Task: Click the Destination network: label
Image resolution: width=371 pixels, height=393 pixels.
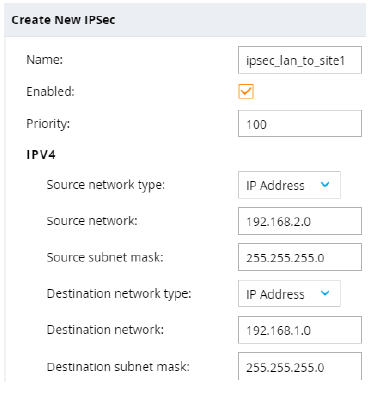Action: [x=105, y=330]
